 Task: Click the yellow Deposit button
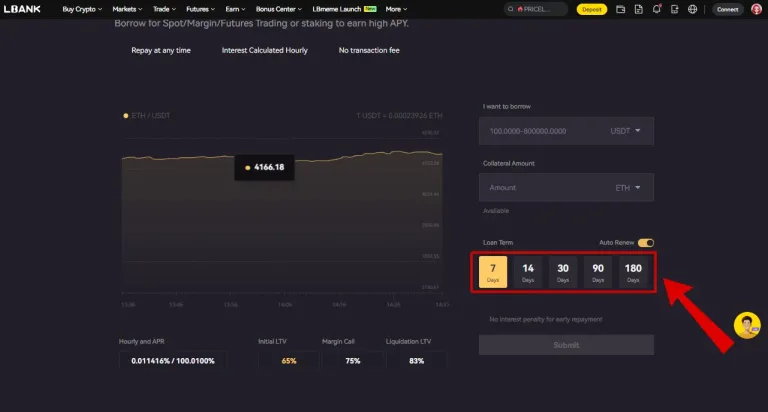[592, 9]
